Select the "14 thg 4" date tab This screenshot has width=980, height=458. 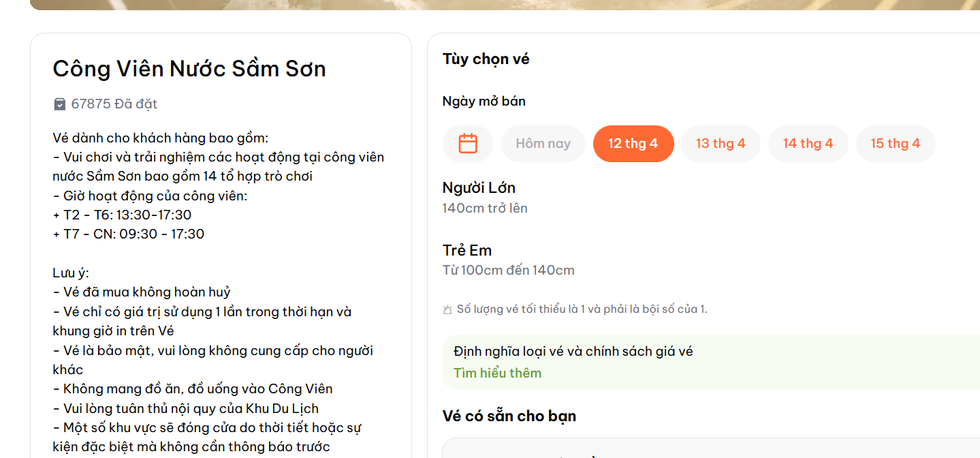tap(808, 143)
